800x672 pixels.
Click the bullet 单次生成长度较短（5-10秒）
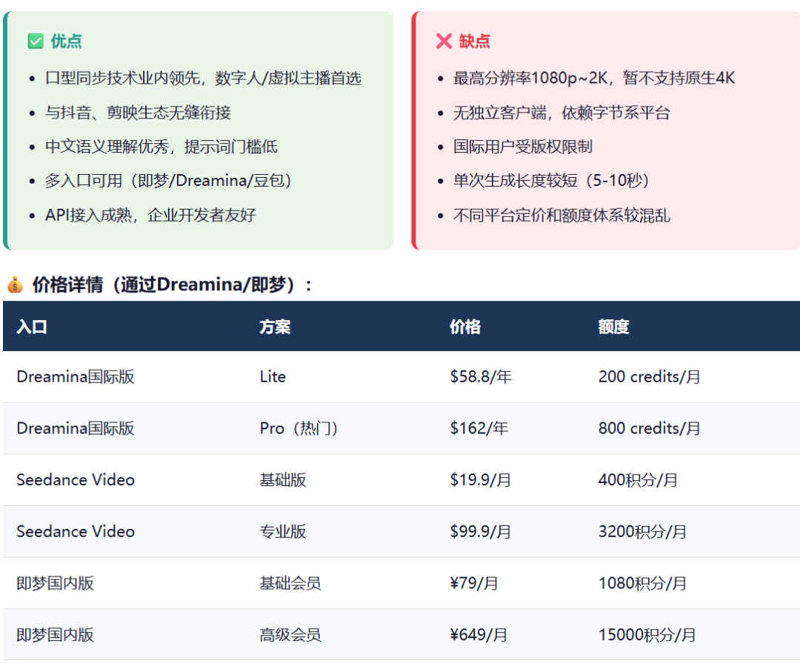551,181
